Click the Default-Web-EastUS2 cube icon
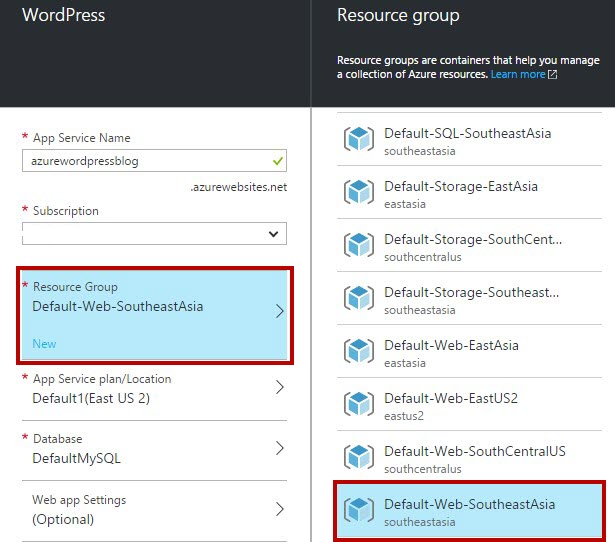615x542 pixels. [359, 404]
